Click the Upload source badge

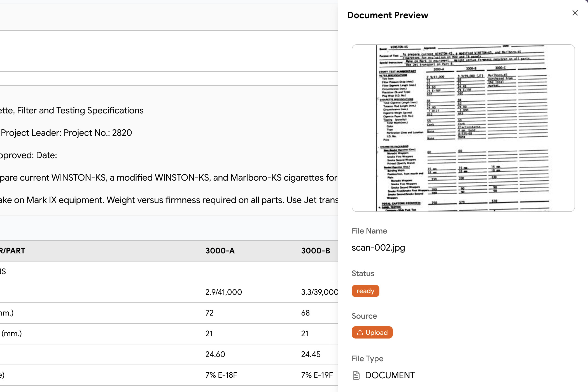tap(372, 332)
